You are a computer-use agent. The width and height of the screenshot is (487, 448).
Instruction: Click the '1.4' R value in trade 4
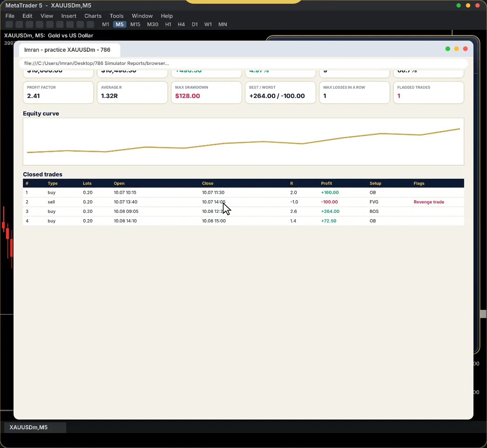[x=293, y=221]
